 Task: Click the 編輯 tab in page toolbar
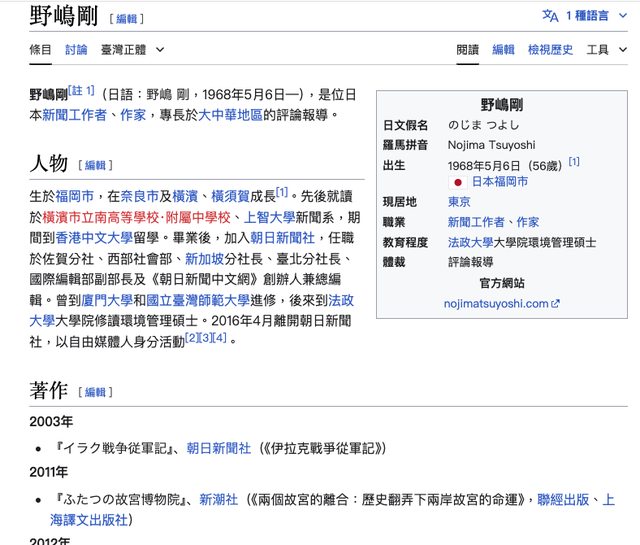503,49
